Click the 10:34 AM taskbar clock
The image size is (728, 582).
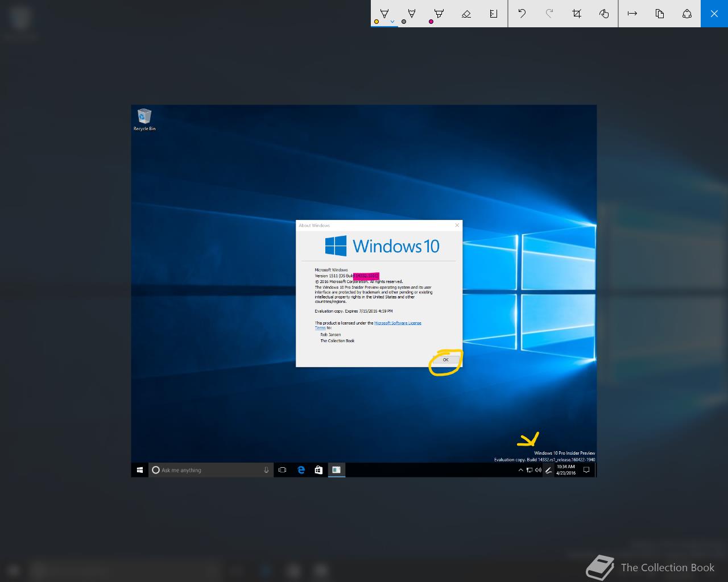566,470
